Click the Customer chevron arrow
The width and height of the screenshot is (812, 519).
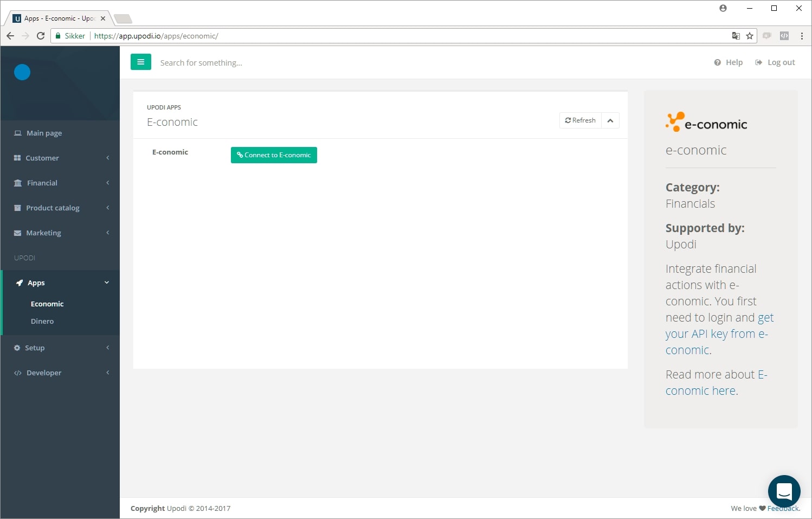coord(107,158)
